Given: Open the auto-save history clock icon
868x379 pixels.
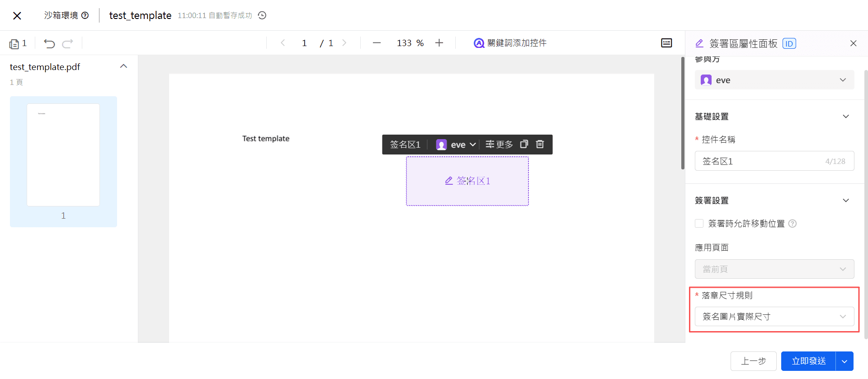Looking at the screenshot, I should pyautogui.click(x=262, y=15).
